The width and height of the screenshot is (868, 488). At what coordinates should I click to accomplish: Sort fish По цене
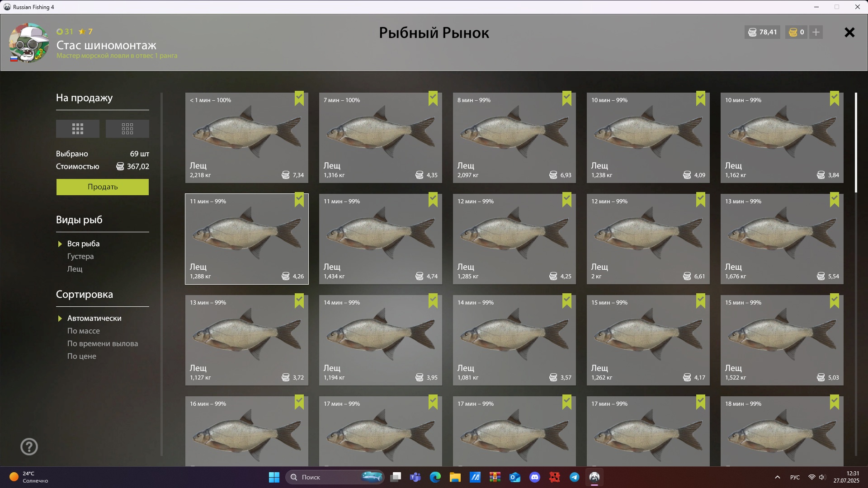tap(82, 356)
